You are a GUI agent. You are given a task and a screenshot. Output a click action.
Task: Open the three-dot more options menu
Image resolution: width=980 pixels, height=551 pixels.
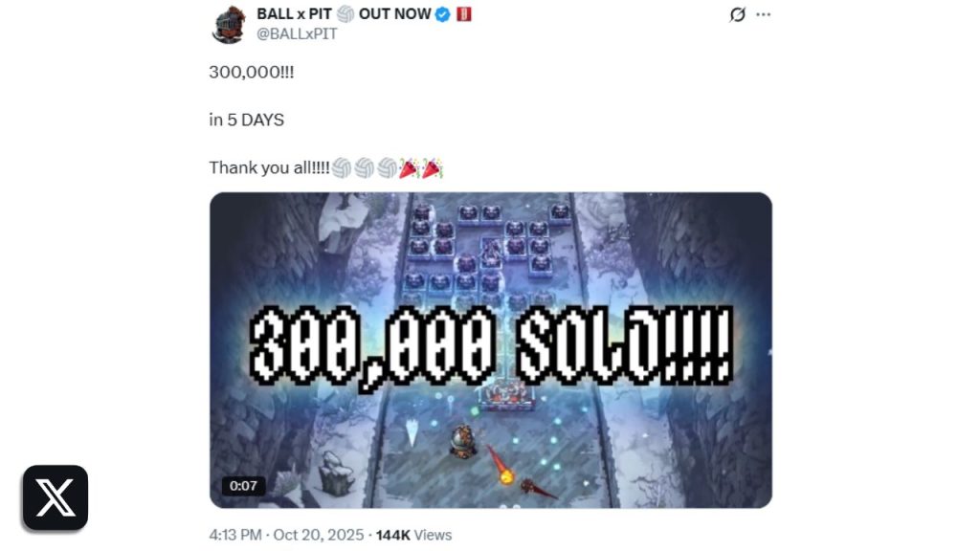click(763, 14)
